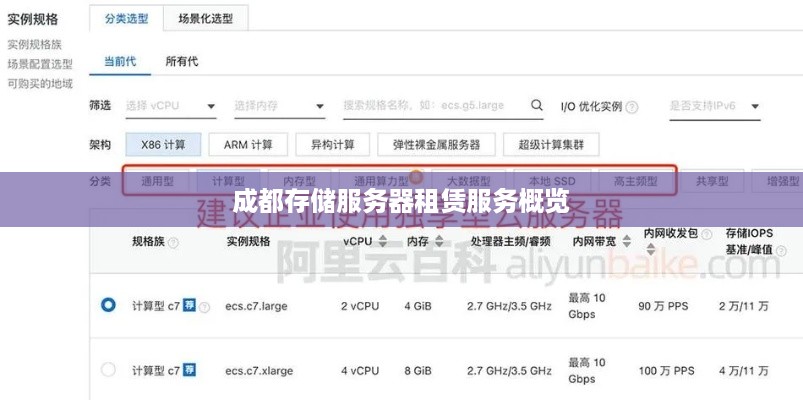Sort table by the vCPU column arrows
This screenshot has height=400, width=803.
click(x=382, y=241)
